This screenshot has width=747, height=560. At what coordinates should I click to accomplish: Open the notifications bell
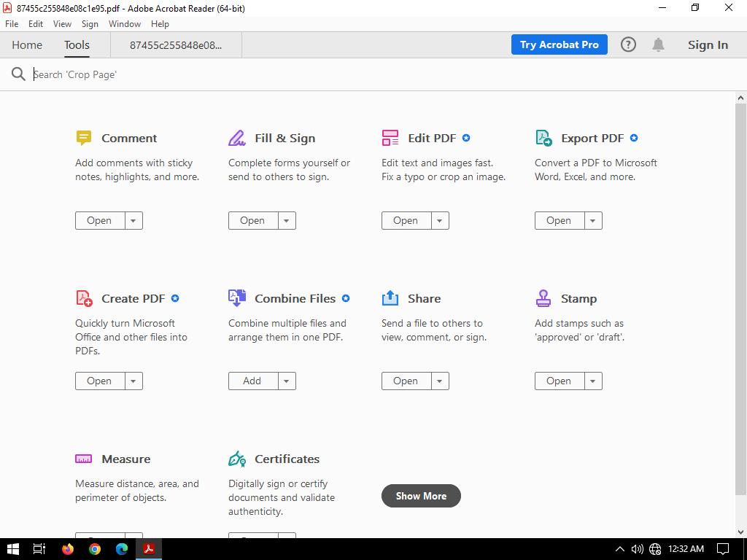pos(658,44)
